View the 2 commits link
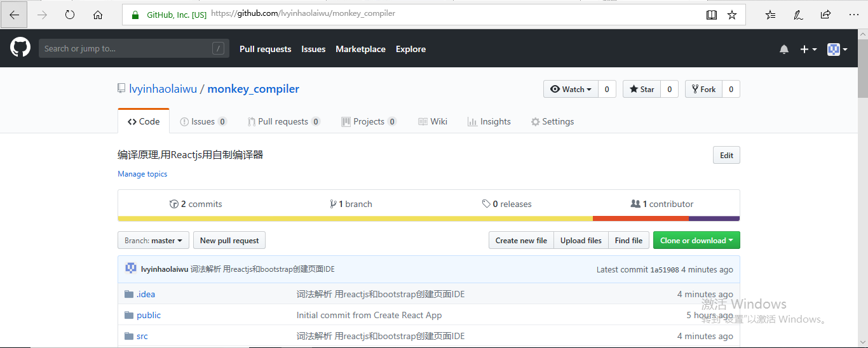The height and width of the screenshot is (348, 868). tap(196, 204)
